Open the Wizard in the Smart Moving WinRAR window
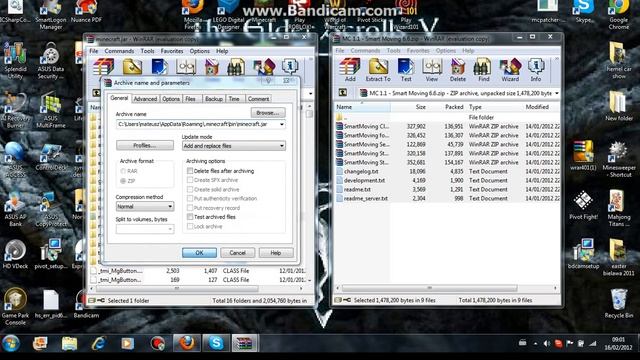 click(x=510, y=70)
